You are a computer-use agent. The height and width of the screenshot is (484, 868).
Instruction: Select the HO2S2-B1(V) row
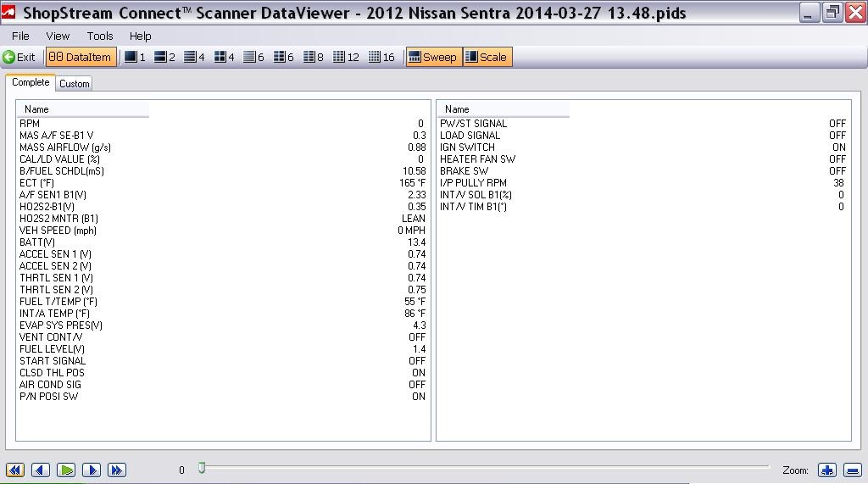[223, 207]
